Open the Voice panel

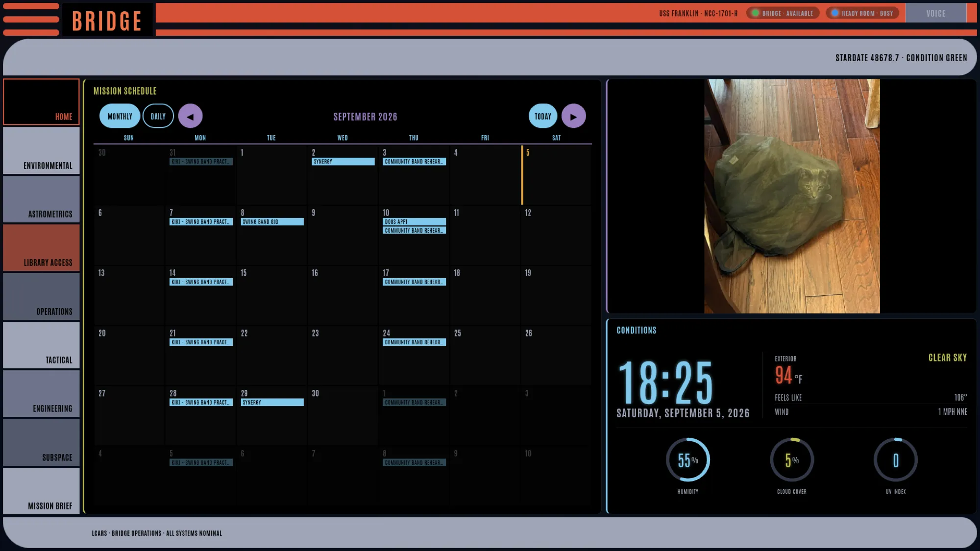pos(935,13)
